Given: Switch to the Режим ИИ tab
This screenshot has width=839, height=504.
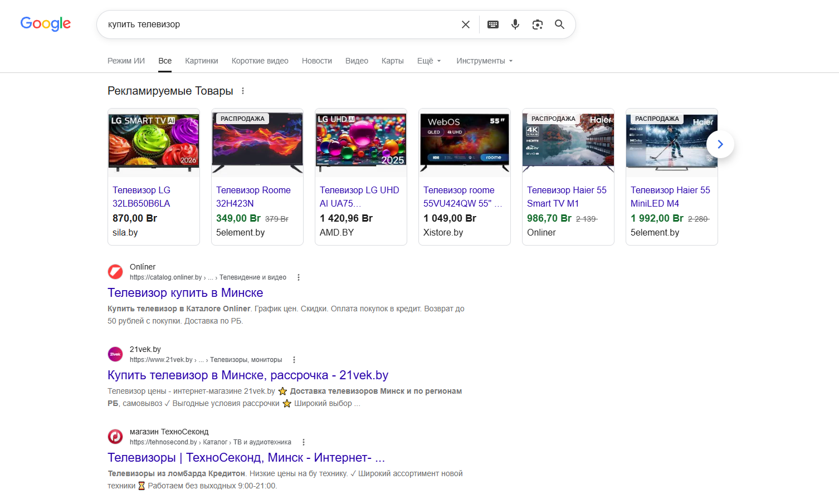Looking at the screenshot, I should click(x=126, y=61).
